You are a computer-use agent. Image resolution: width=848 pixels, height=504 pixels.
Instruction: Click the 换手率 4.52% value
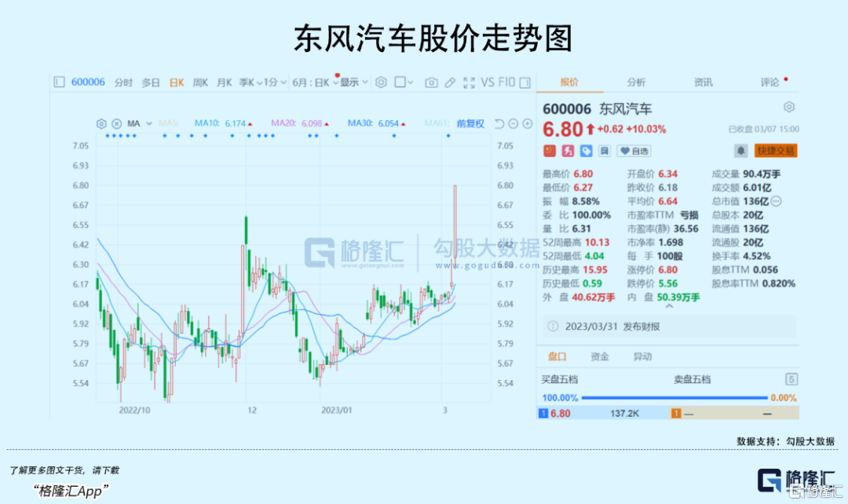(757, 257)
